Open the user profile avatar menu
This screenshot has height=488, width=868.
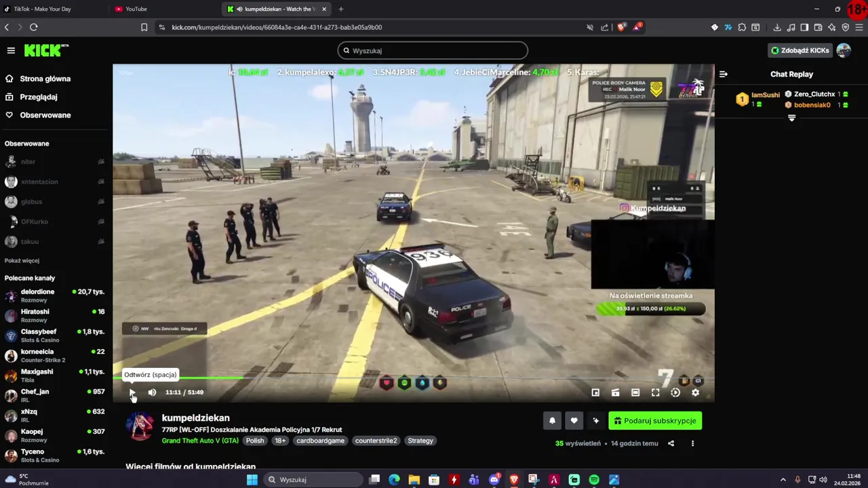[x=844, y=51]
